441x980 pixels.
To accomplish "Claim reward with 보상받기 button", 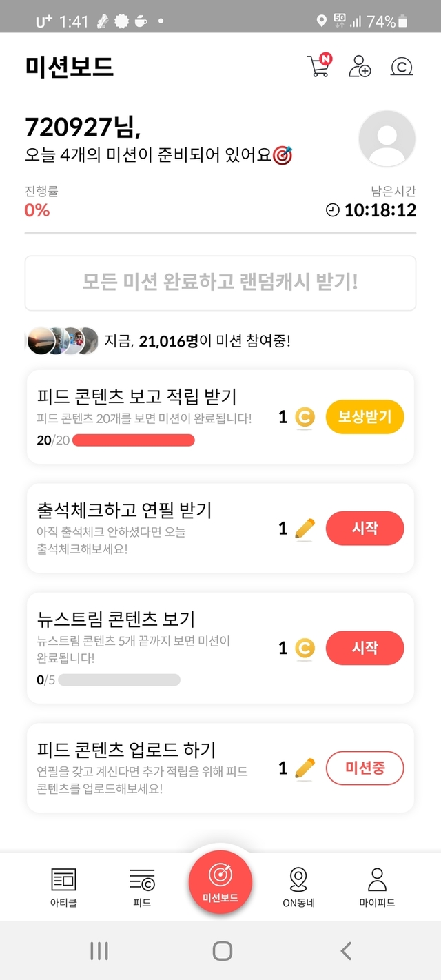I will [x=365, y=417].
